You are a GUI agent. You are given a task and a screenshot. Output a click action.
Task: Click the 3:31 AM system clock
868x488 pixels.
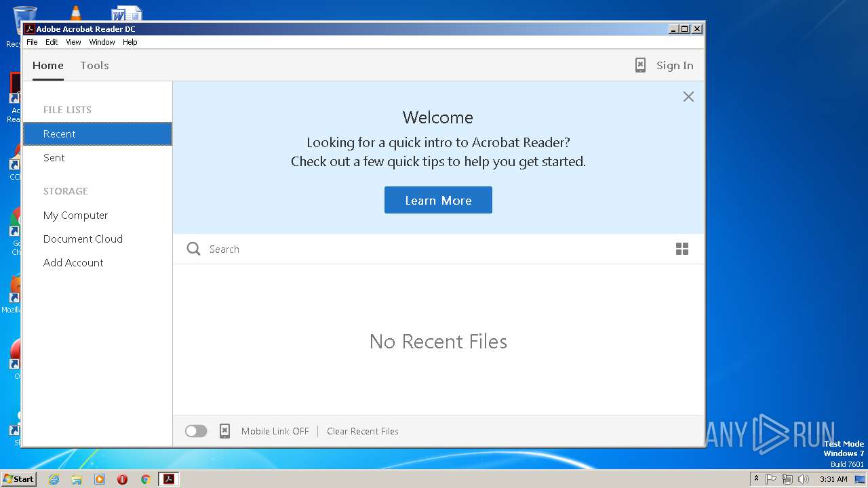(833, 479)
